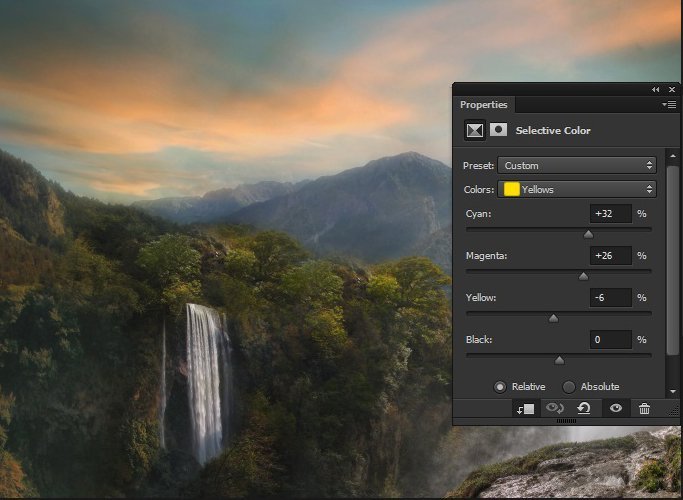Click the Black value input field
This screenshot has width=683, height=500.
point(610,340)
